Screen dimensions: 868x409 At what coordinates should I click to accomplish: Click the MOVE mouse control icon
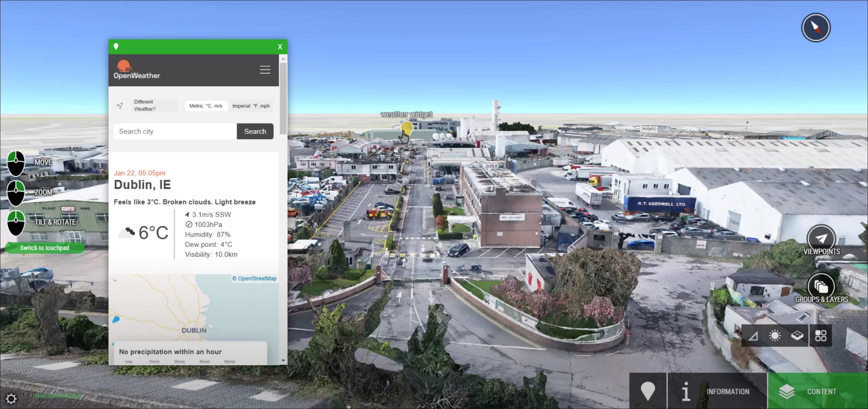tap(16, 163)
